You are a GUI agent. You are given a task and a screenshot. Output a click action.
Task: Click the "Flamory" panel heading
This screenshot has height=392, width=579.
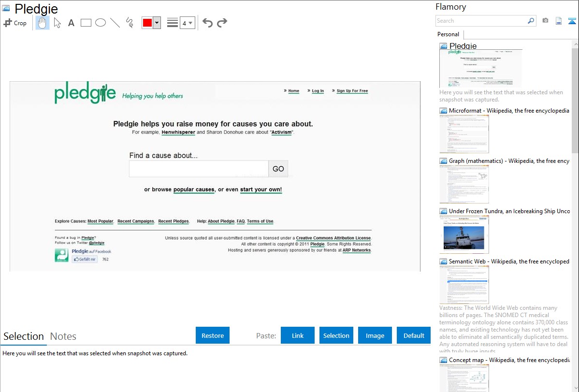tap(450, 7)
